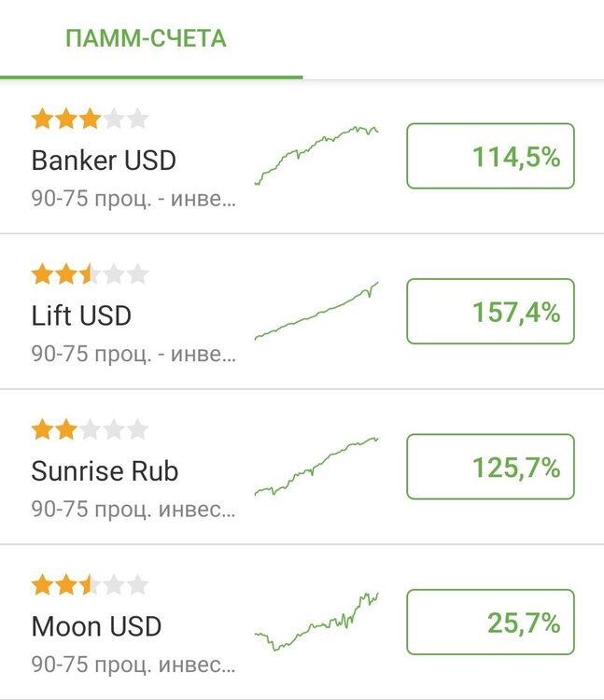Open the ПАММ-СЧЕТА tab
The height and width of the screenshot is (700, 604).
pyautogui.click(x=146, y=38)
